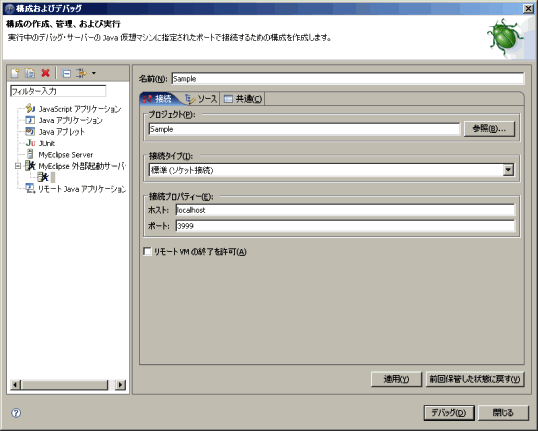This screenshot has height=431, width=538.
Task: Delete selected configuration with red X
Action: pyautogui.click(x=45, y=73)
